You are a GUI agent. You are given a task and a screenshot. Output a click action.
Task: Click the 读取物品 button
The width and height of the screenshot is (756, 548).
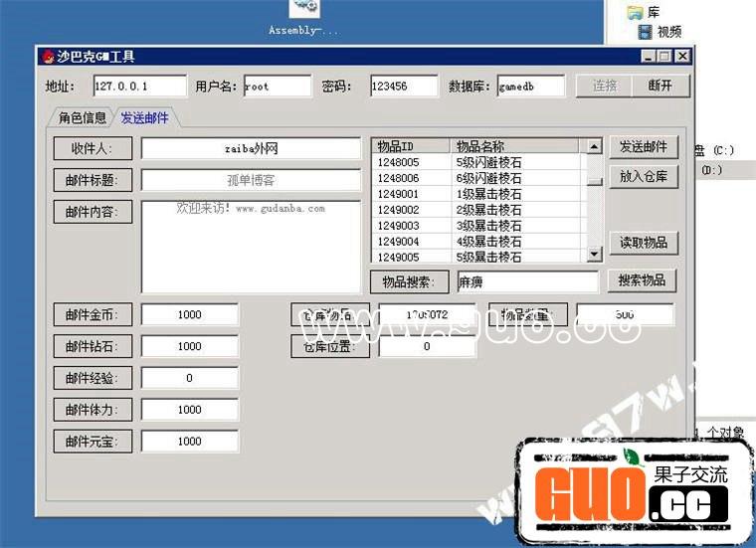644,243
